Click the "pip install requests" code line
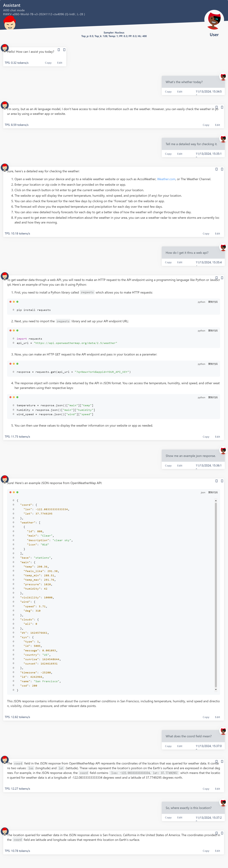Image resolution: width=228 pixels, height=868 pixels. (34, 310)
